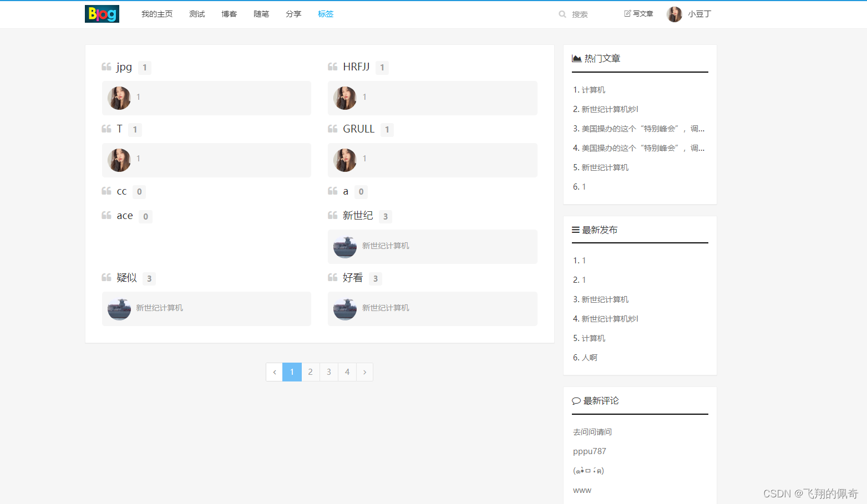Collapse pagination using the left chevron arrow
867x504 pixels.
coord(275,372)
